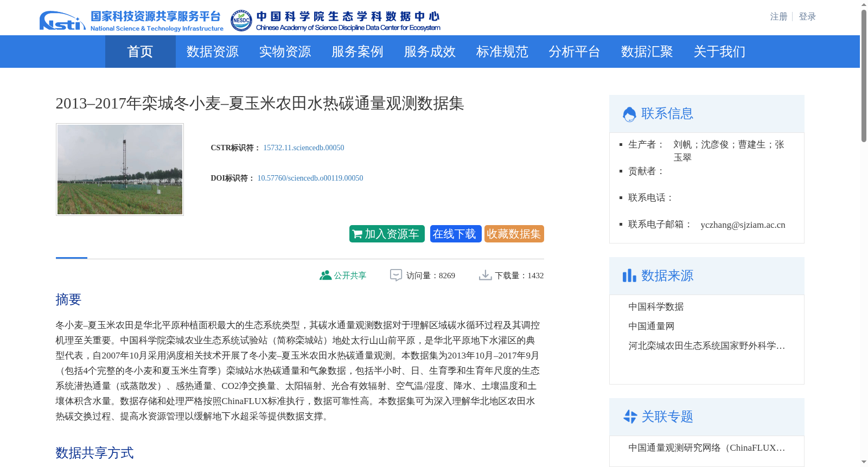Click the 访问量：8269 count
Screen dimensions: 868x467
431,276
